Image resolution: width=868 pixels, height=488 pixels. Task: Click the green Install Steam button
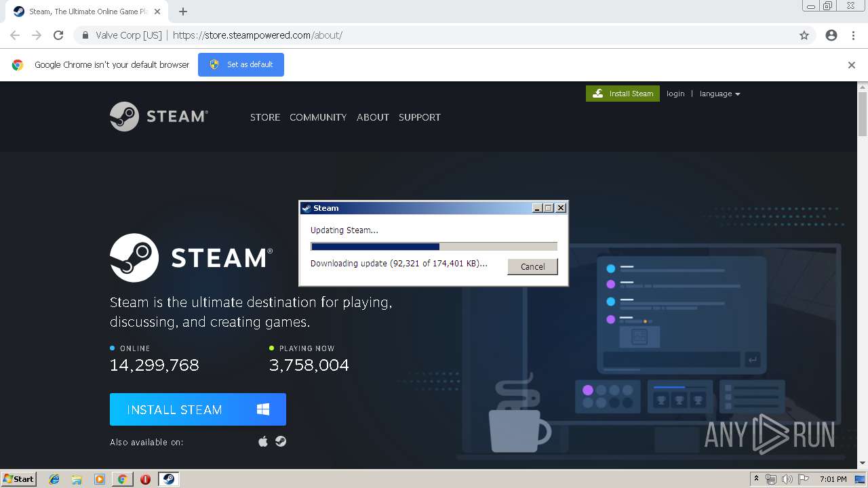point(623,94)
